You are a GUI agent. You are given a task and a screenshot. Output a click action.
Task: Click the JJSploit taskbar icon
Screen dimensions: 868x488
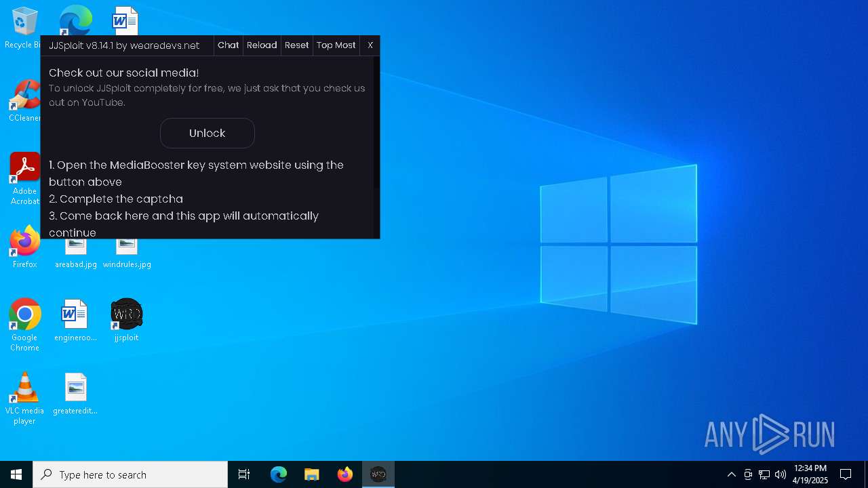click(x=378, y=474)
